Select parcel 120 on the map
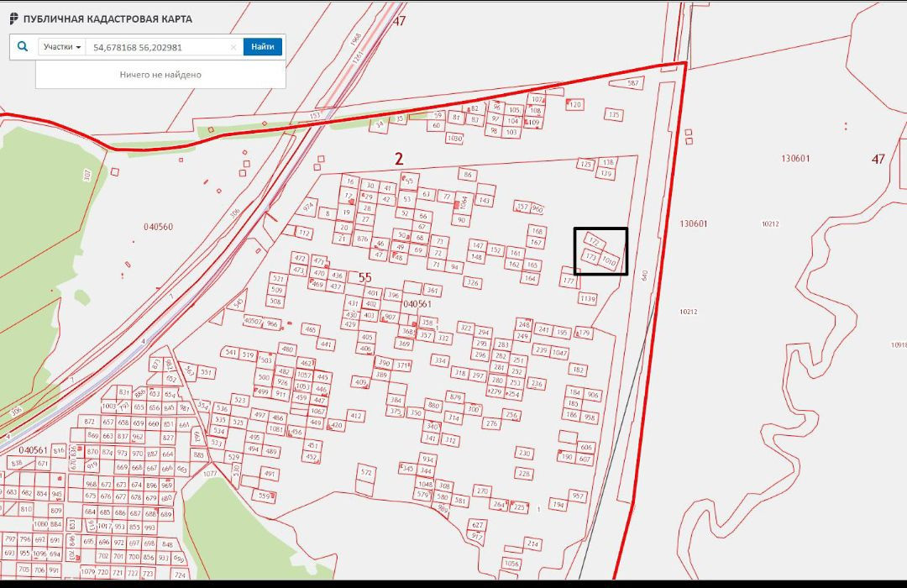 (575, 104)
